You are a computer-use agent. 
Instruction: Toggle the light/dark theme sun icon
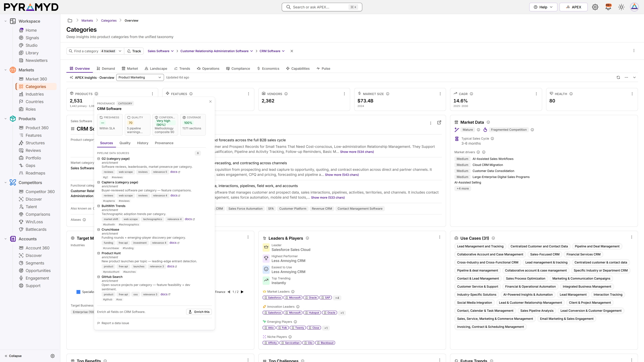point(621,7)
